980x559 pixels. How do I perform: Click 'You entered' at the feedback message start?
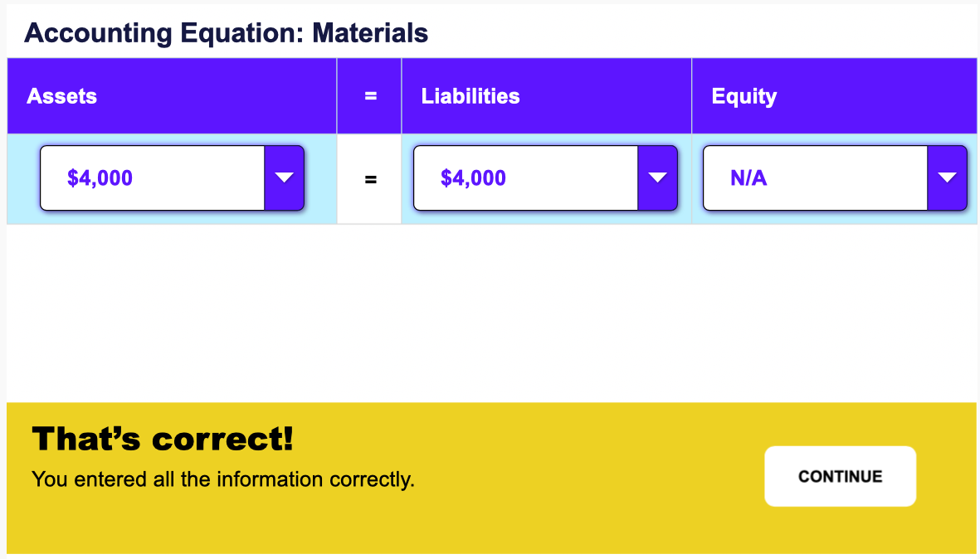79,479
